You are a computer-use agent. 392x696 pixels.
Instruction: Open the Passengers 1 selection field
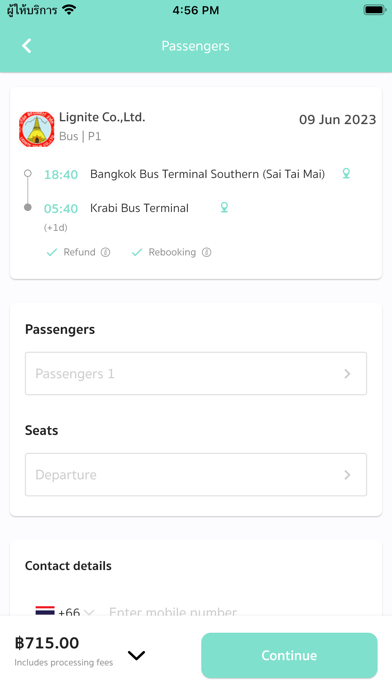click(196, 373)
